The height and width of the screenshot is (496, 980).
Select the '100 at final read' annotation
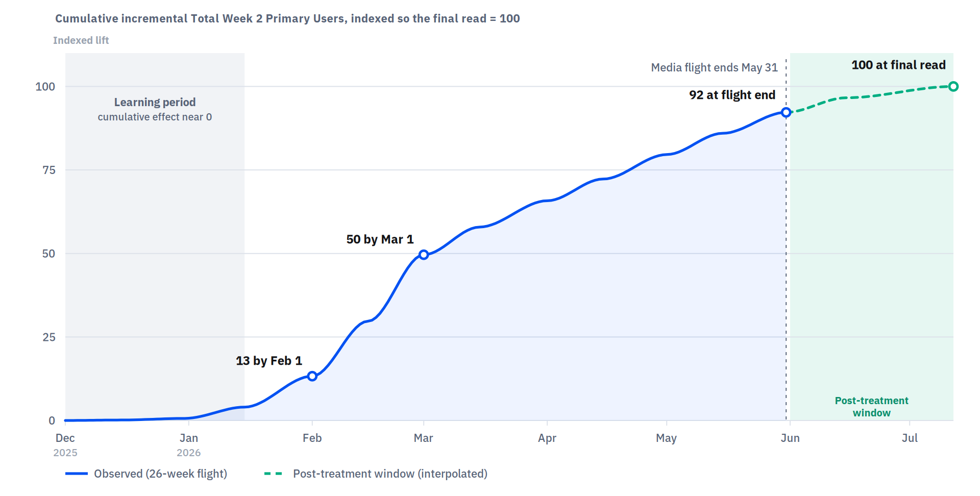[899, 65]
